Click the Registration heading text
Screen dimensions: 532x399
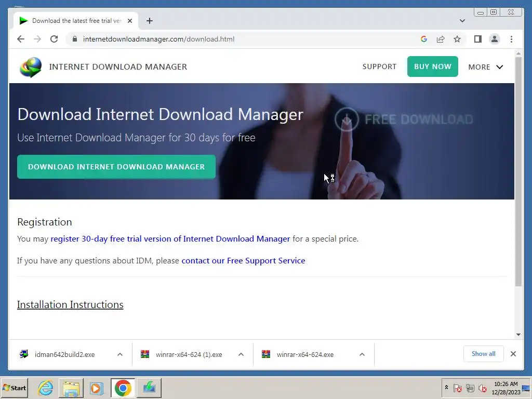click(x=45, y=222)
